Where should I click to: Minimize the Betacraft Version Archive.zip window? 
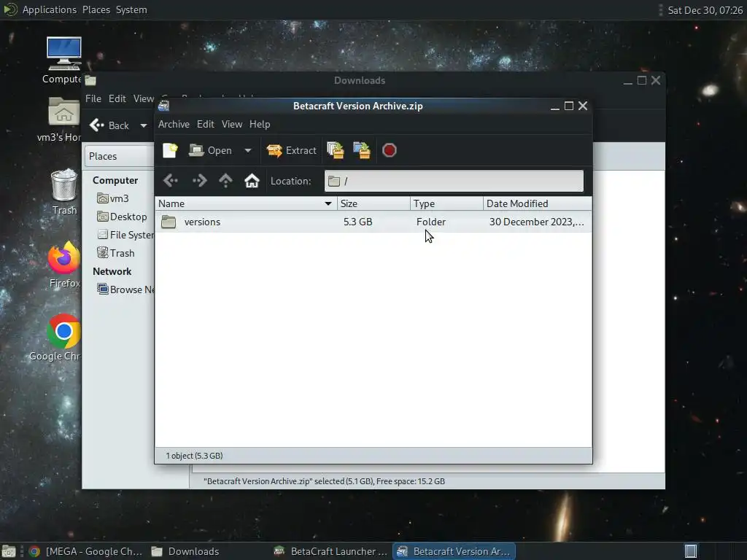(x=555, y=106)
